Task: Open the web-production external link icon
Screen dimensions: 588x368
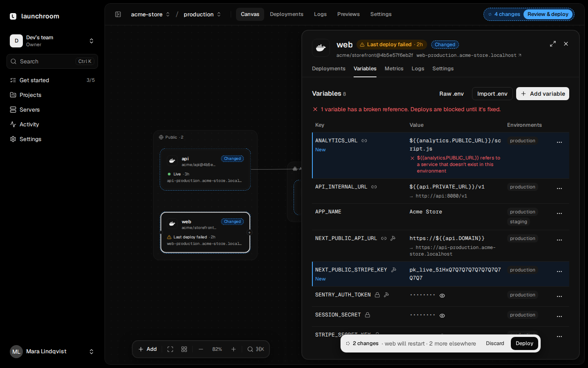Action: pos(520,55)
